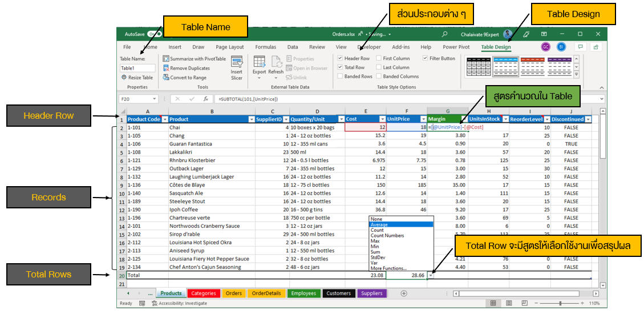The width and height of the screenshot is (644, 318).
Task: Enable the Banded Rows checkbox
Action: coord(340,77)
